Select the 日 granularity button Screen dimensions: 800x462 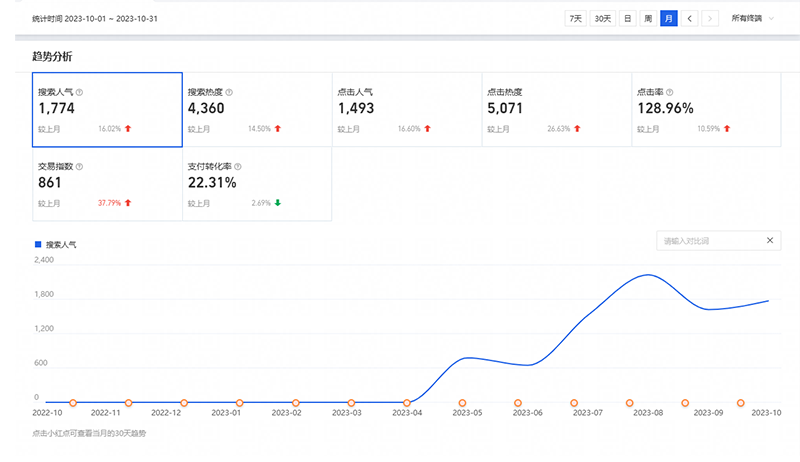(627, 18)
